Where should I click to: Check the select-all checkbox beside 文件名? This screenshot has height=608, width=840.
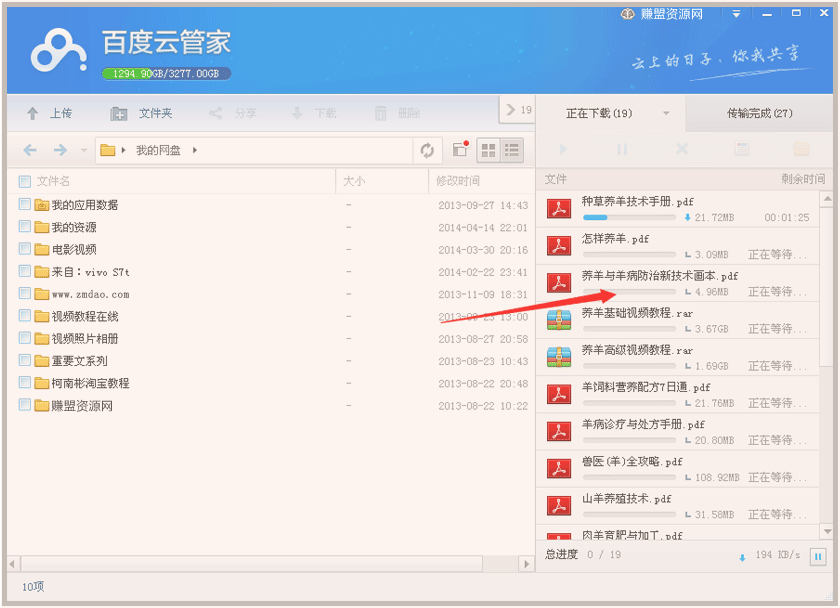(x=25, y=181)
